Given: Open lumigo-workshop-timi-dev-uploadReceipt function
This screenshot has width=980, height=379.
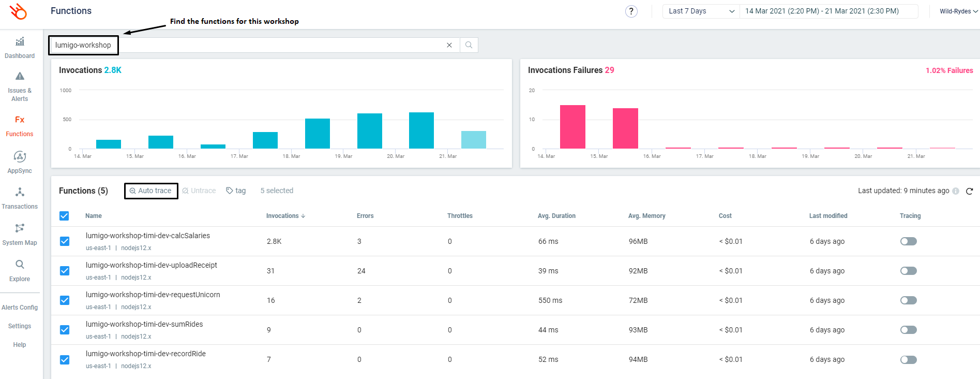Looking at the screenshot, I should coord(152,265).
